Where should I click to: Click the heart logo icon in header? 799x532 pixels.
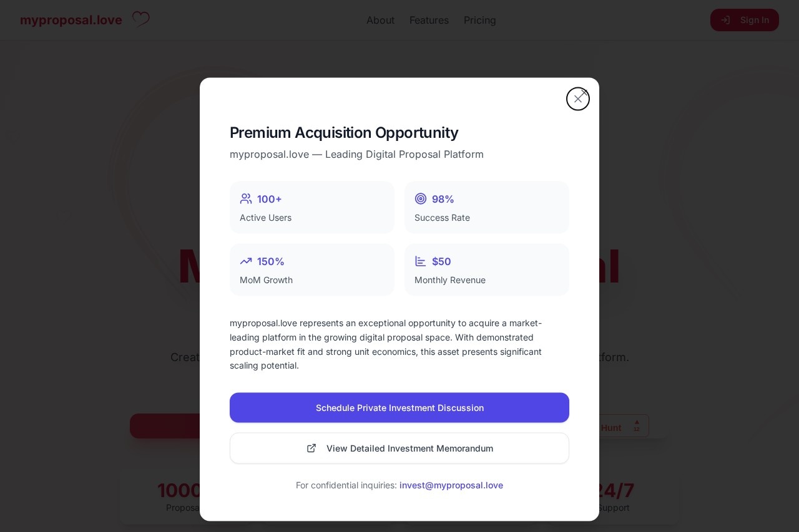(x=141, y=19)
